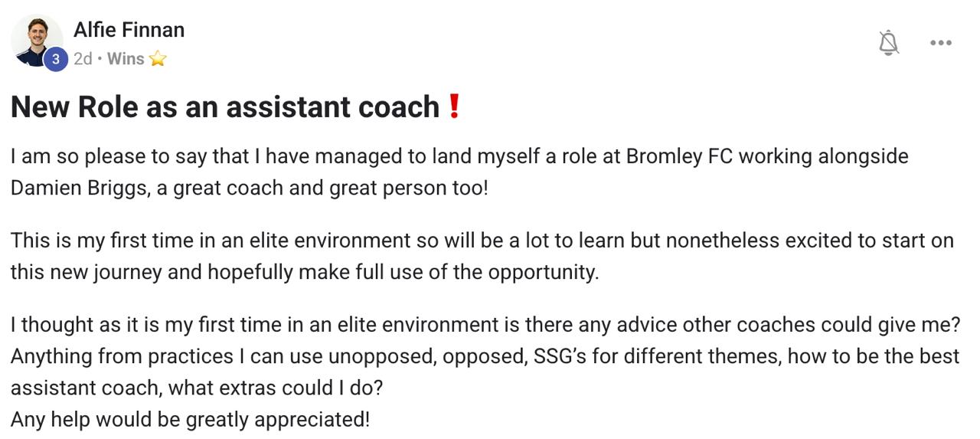
Task: Click the red exclamation mark in title
Action: click(454, 106)
